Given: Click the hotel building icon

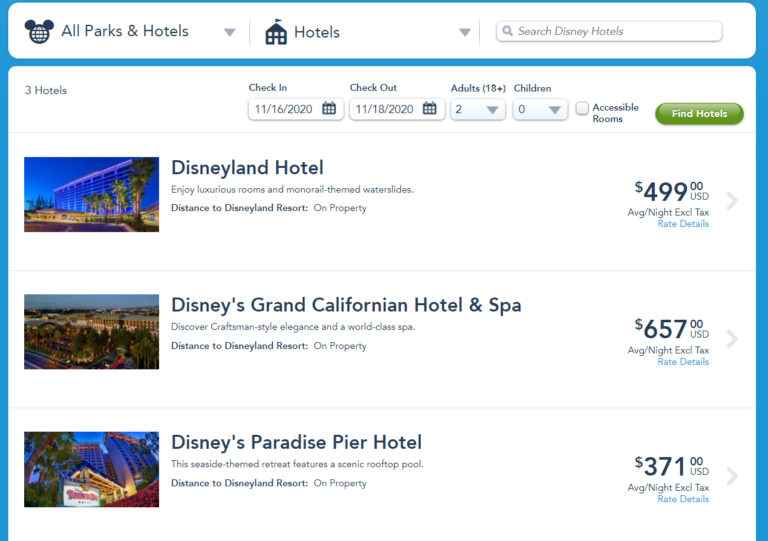Looking at the screenshot, I should coord(276,32).
